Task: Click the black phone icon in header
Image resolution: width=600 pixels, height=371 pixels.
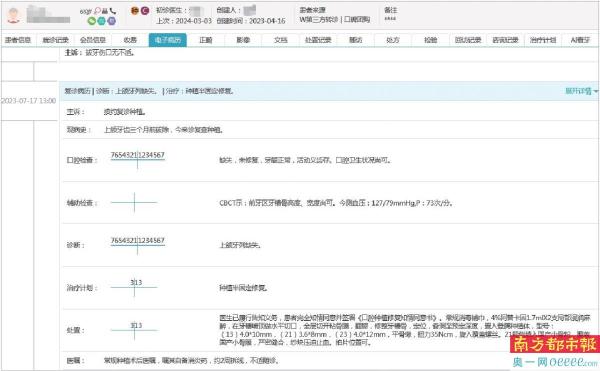Action: coord(112,11)
